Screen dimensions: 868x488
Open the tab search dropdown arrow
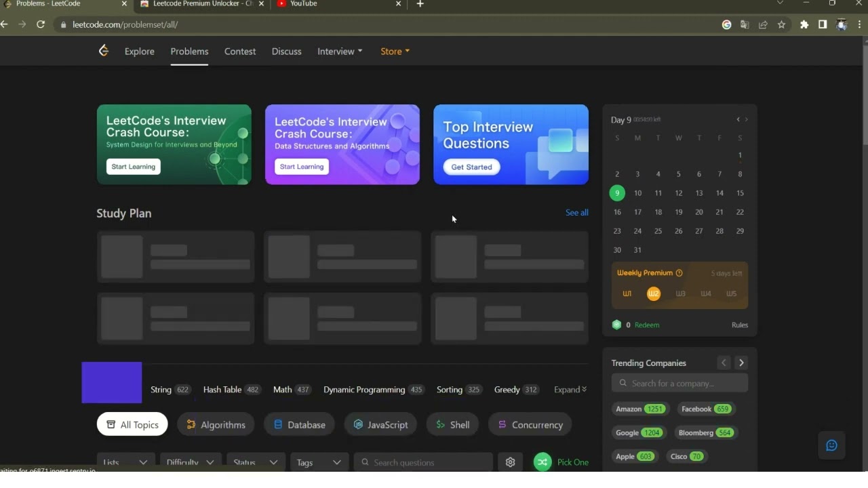point(780,3)
